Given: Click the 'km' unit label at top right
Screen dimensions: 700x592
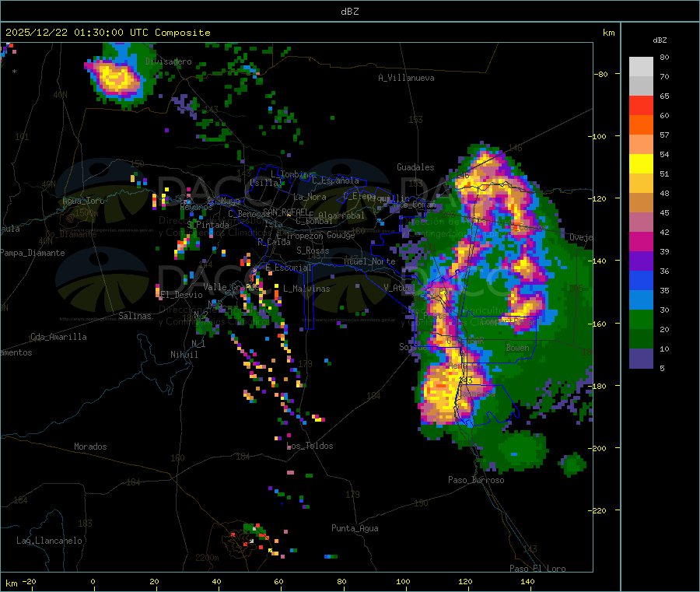Looking at the screenshot, I should [608, 33].
